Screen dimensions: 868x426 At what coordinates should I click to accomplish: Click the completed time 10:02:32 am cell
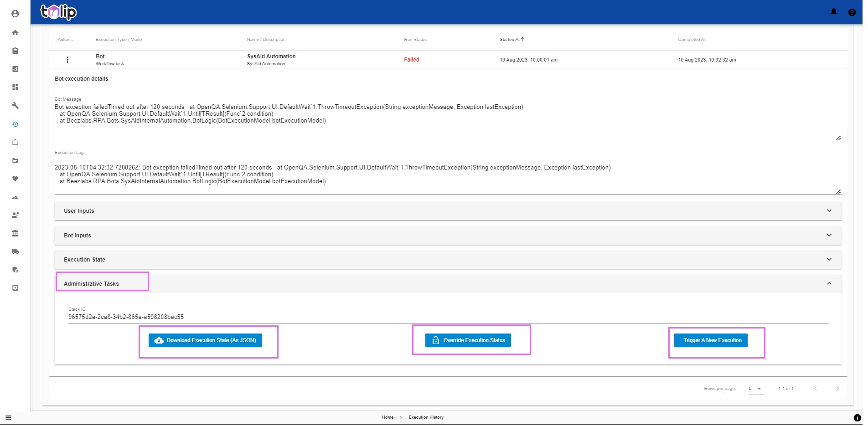(x=707, y=60)
